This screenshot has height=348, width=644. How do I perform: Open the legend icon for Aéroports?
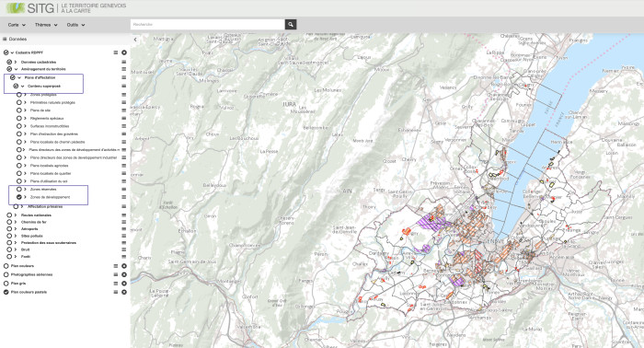click(x=124, y=229)
